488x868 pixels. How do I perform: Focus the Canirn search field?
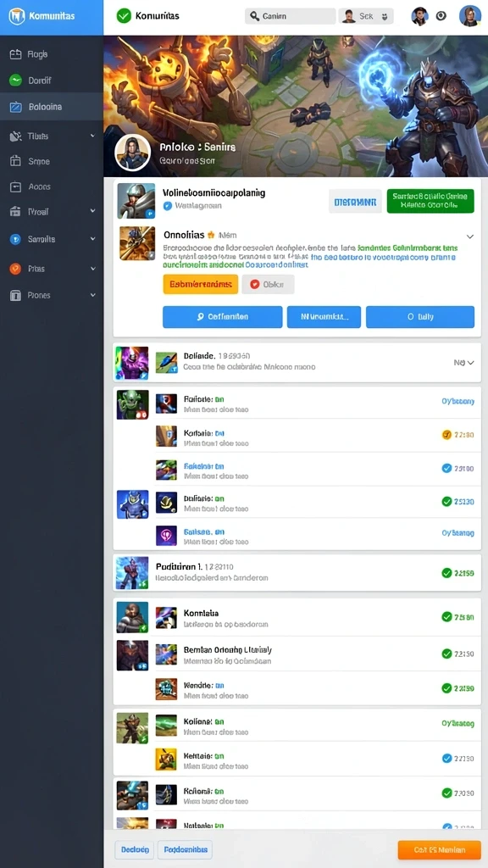point(290,16)
